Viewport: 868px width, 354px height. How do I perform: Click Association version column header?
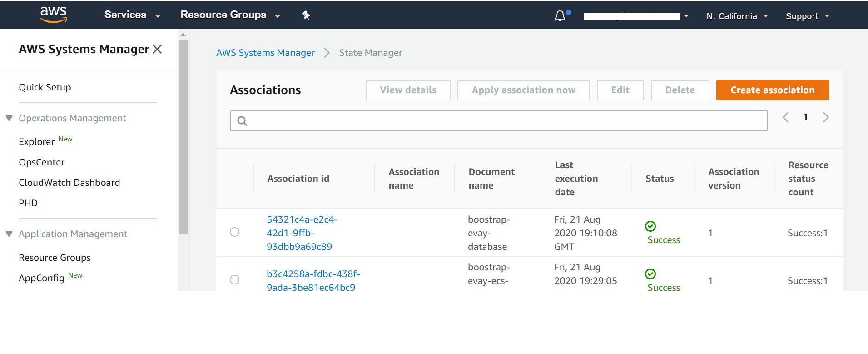click(x=734, y=179)
